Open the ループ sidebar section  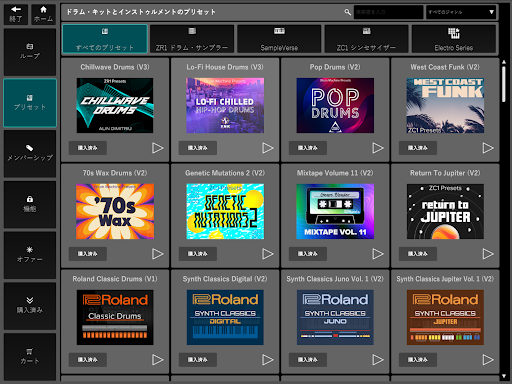(30, 52)
